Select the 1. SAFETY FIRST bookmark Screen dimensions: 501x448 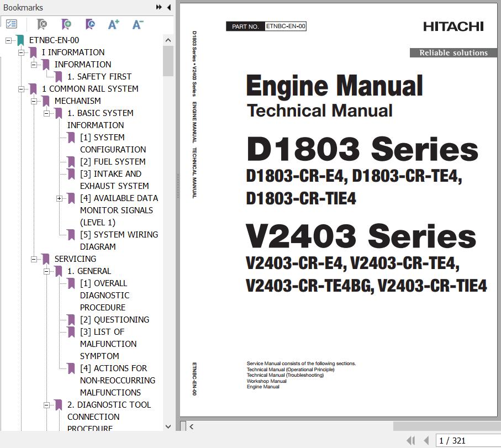(x=99, y=77)
